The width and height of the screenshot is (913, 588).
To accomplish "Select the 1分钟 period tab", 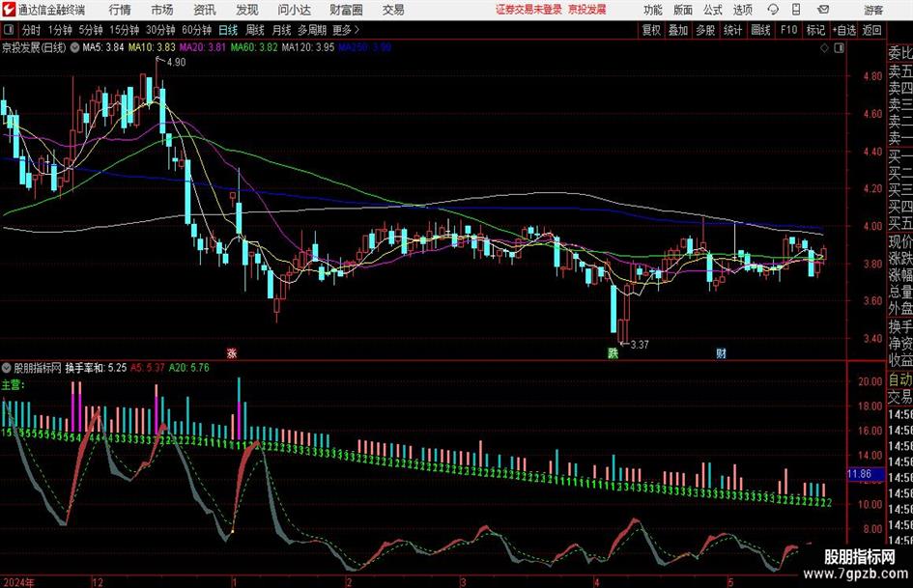I will coord(59,30).
